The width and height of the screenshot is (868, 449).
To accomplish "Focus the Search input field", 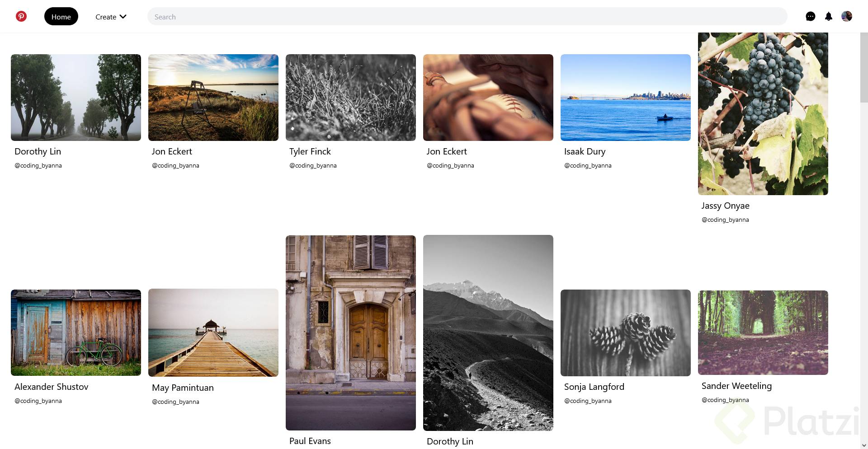I will [467, 17].
